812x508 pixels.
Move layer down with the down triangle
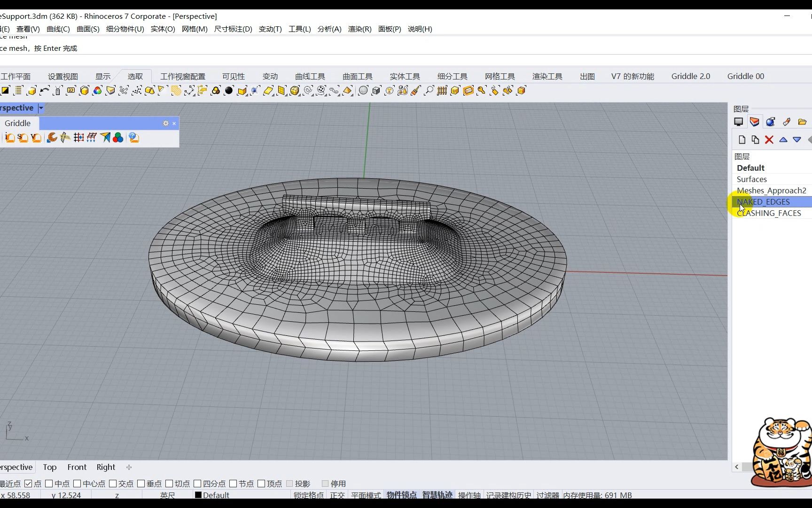797,140
